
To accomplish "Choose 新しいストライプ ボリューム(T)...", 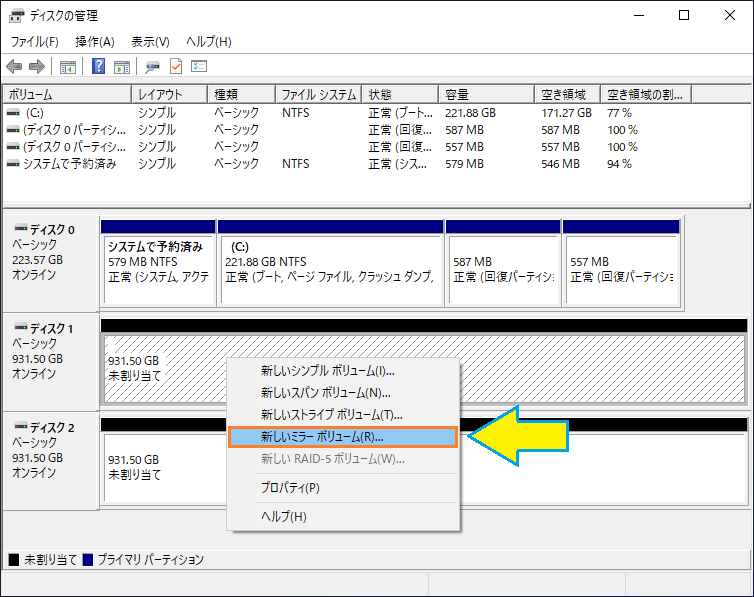I will coord(343,414).
